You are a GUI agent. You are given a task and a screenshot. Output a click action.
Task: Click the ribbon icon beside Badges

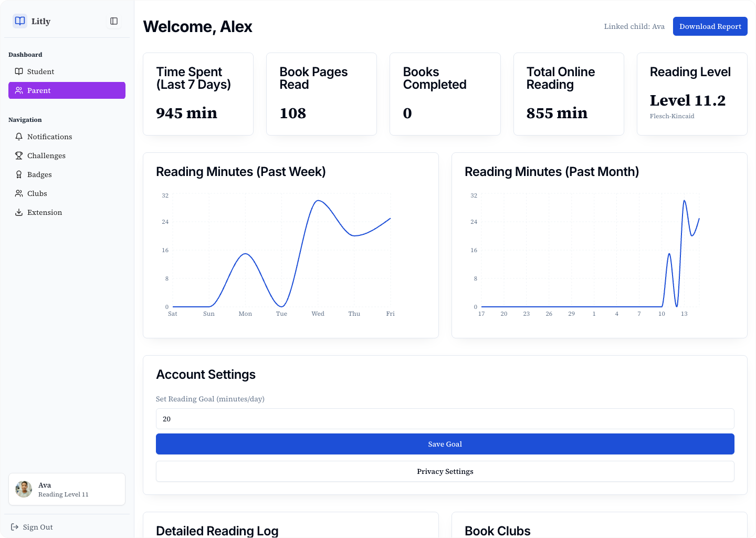click(x=19, y=174)
